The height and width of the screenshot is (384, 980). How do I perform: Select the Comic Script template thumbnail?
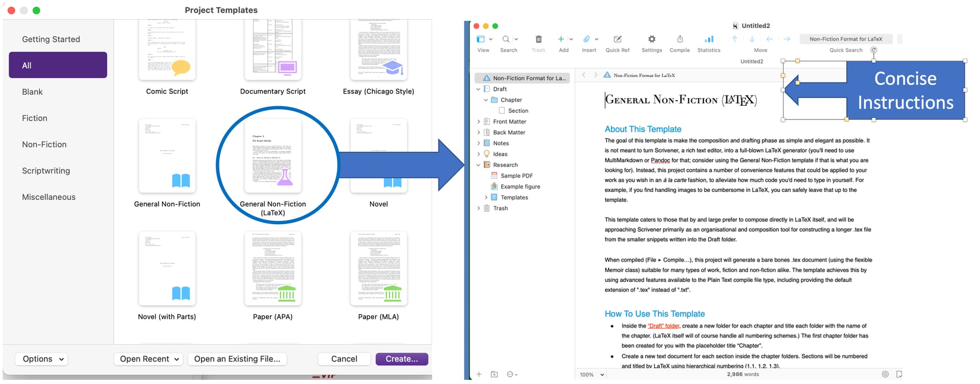[167, 50]
